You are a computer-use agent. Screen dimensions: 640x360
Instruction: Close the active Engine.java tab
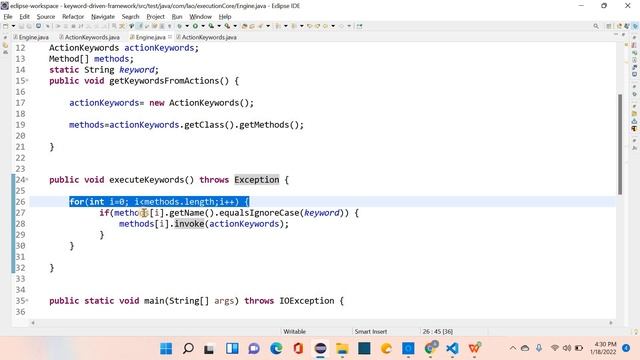(170, 37)
